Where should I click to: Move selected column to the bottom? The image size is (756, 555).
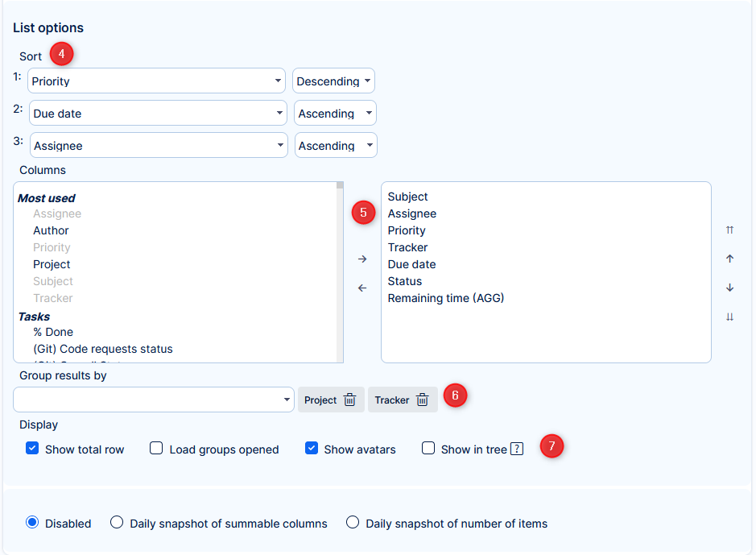729,317
